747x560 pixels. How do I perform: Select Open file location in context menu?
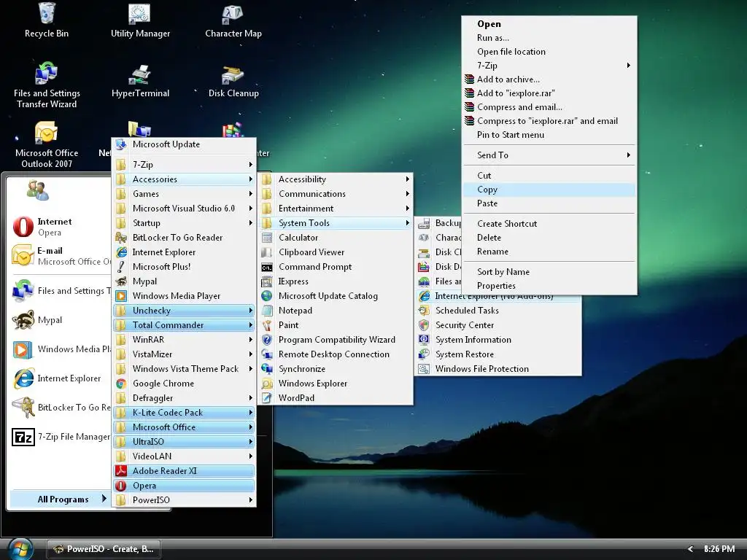pyautogui.click(x=549, y=52)
